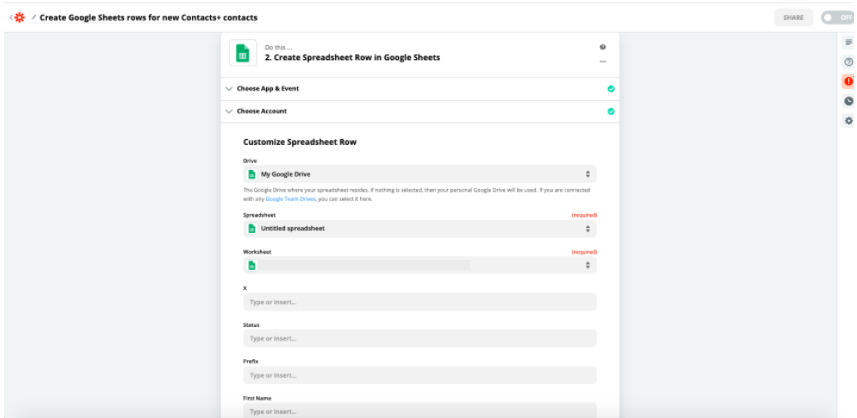Image resolution: width=857 pixels, height=418 pixels.
Task: Open the sidebar settings gear icon
Action: [848, 121]
